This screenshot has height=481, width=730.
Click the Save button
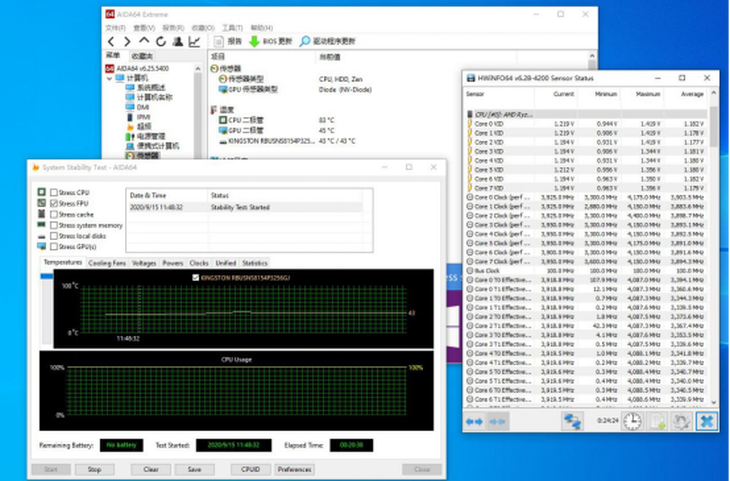[195, 469]
